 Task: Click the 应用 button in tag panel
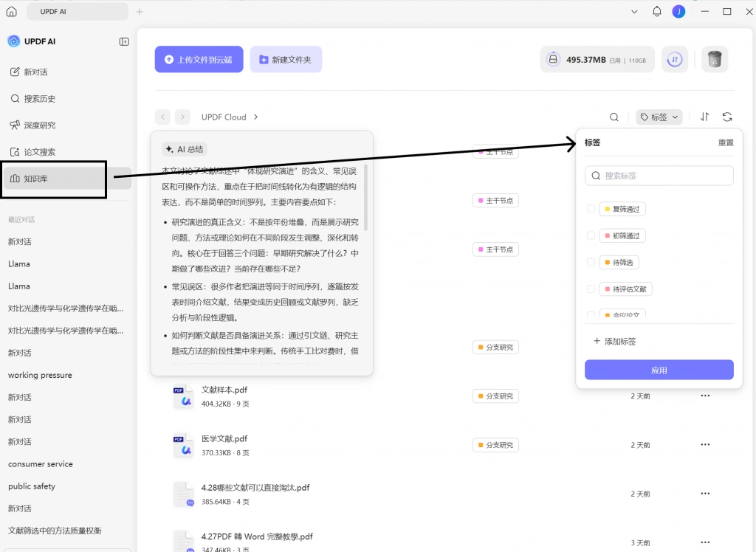659,370
